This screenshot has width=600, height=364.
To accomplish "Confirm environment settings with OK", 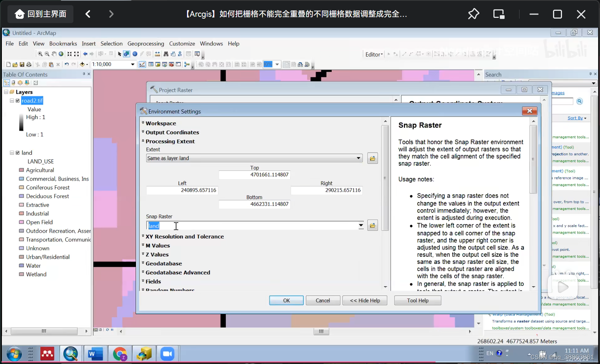I will [x=286, y=300].
